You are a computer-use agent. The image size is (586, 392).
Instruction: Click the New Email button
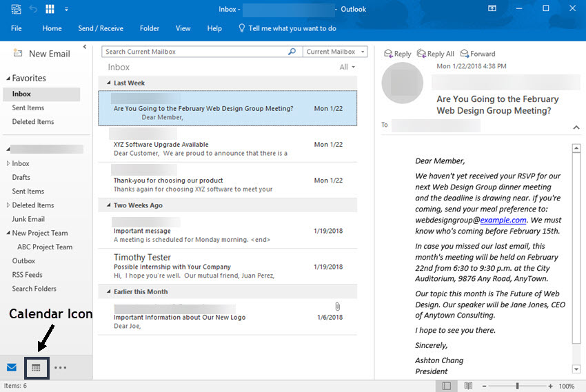click(x=42, y=54)
